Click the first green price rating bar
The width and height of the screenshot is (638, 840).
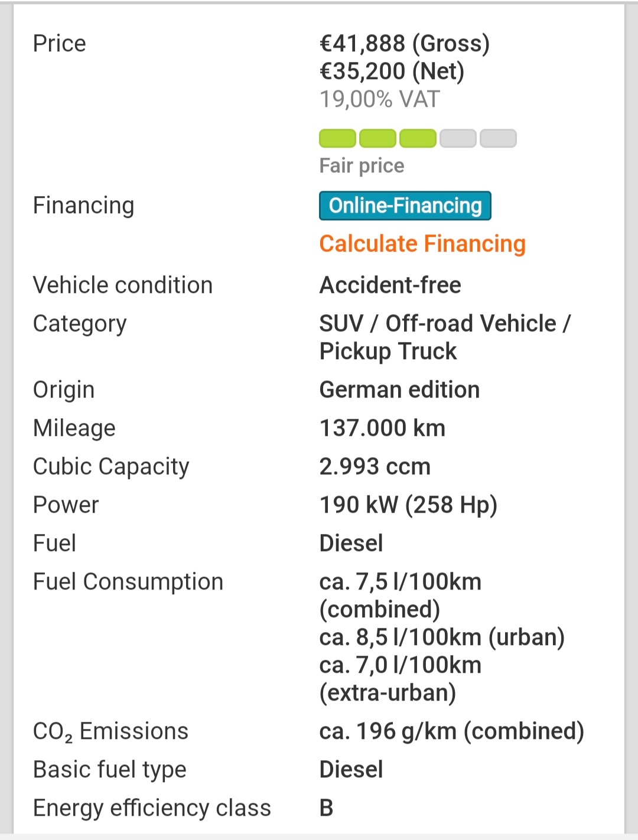[x=337, y=139]
